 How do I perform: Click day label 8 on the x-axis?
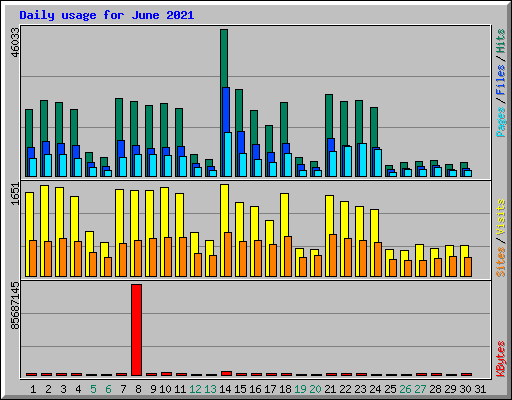click(x=138, y=389)
